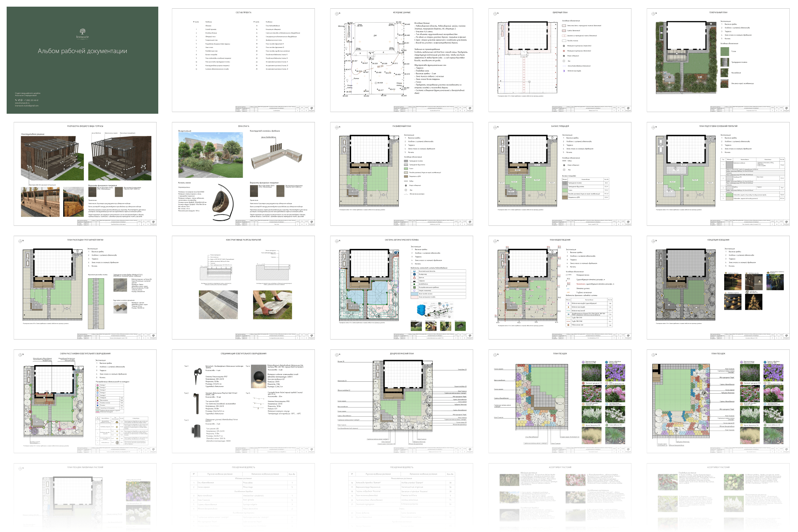Click the Bramasole tree logo on the cover
The height and width of the screenshot is (532, 798).
click(x=82, y=32)
